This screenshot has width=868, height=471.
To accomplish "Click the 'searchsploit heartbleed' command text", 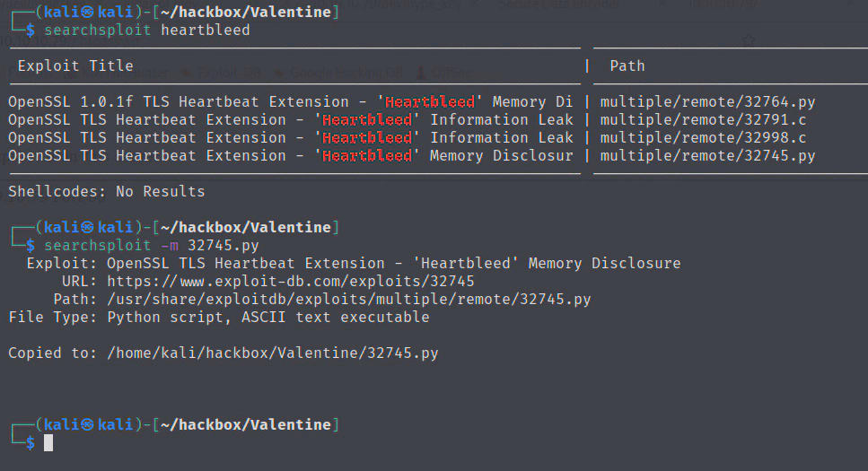I will [x=146, y=31].
